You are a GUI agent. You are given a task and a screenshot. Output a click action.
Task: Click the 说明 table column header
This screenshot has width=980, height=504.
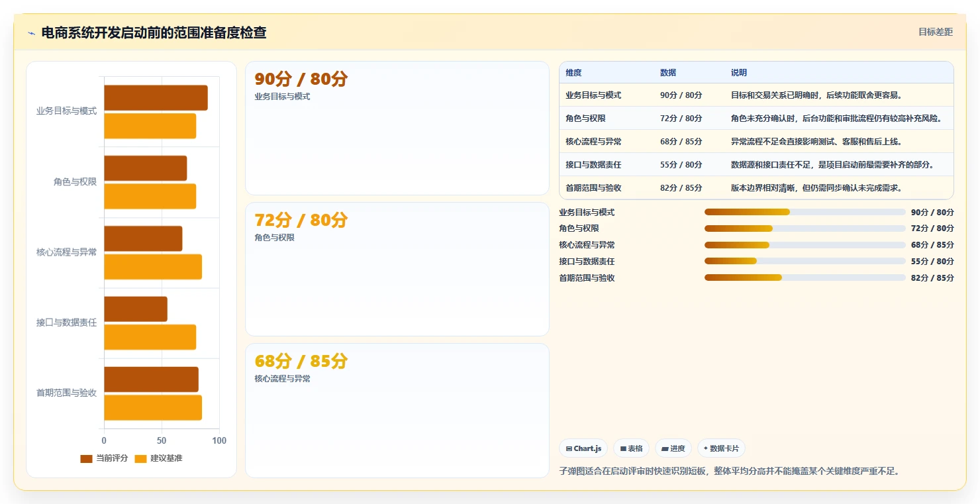pyautogui.click(x=739, y=73)
